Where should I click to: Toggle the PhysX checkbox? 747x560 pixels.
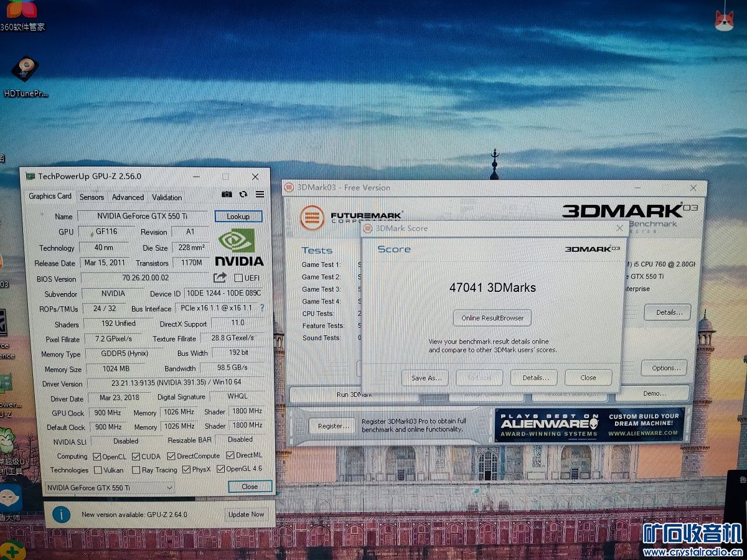click(x=186, y=469)
